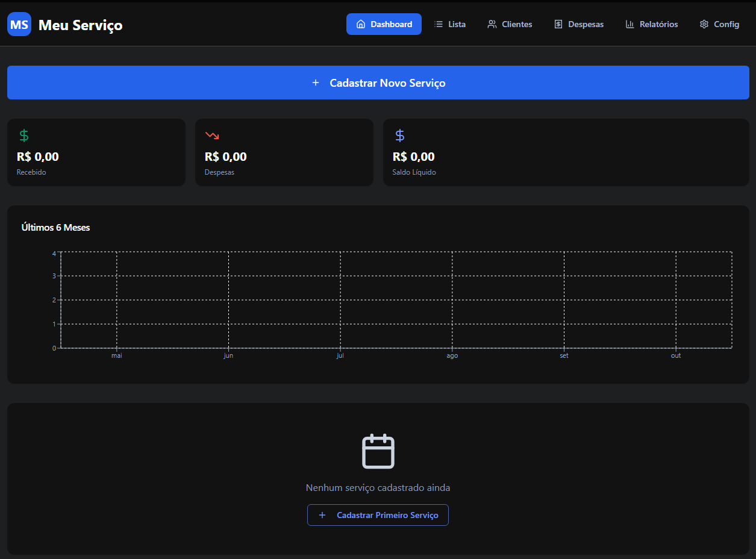Select the Saldo Líquido label
This screenshot has height=559, width=756.
tap(414, 172)
